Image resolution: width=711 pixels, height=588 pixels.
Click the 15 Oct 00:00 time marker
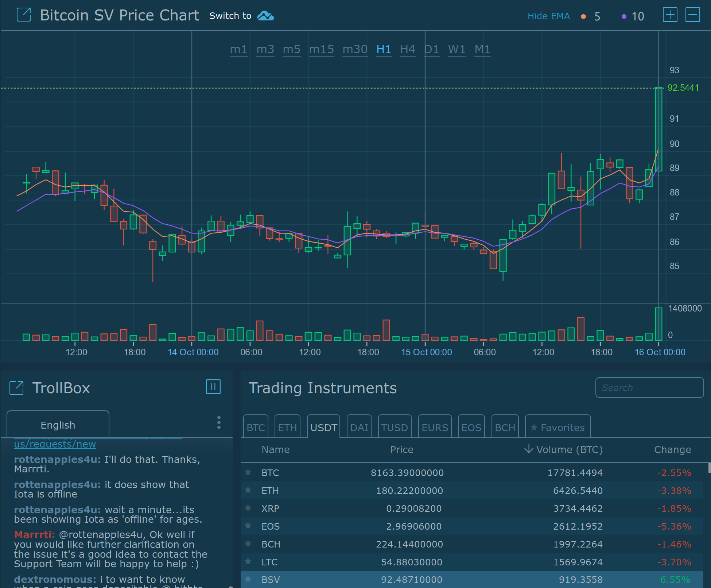coord(427,352)
